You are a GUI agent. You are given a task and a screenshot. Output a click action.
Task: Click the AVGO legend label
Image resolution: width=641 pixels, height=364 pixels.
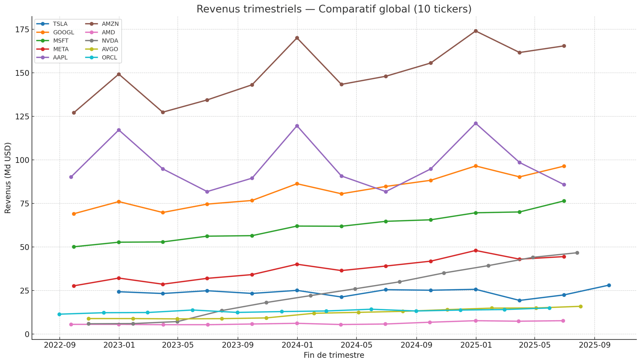coord(110,49)
